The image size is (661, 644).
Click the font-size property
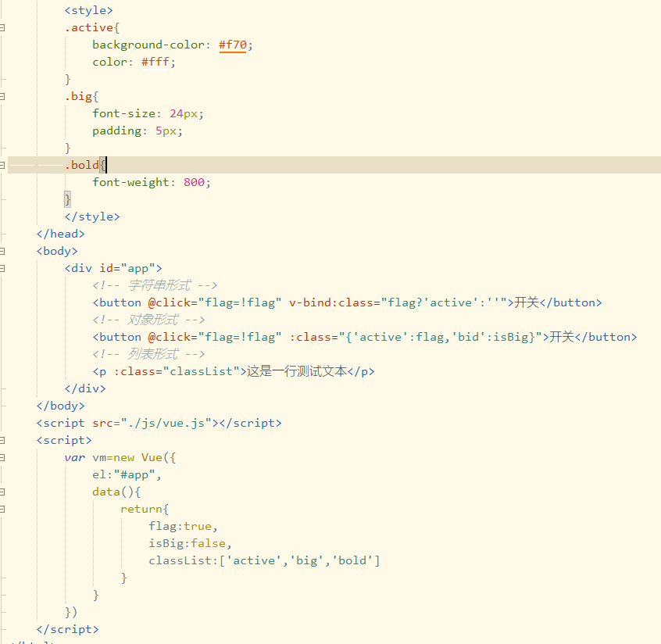click(x=124, y=113)
